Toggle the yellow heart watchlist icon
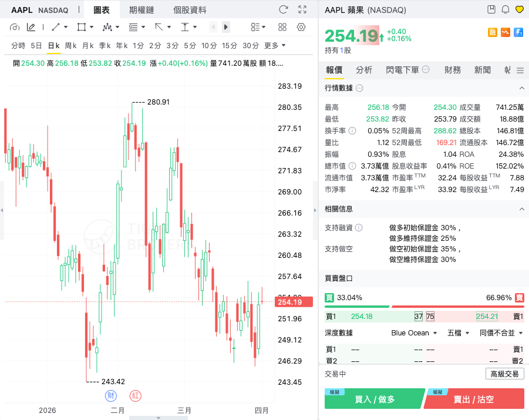This screenshot has width=529, height=420. click(x=520, y=9)
